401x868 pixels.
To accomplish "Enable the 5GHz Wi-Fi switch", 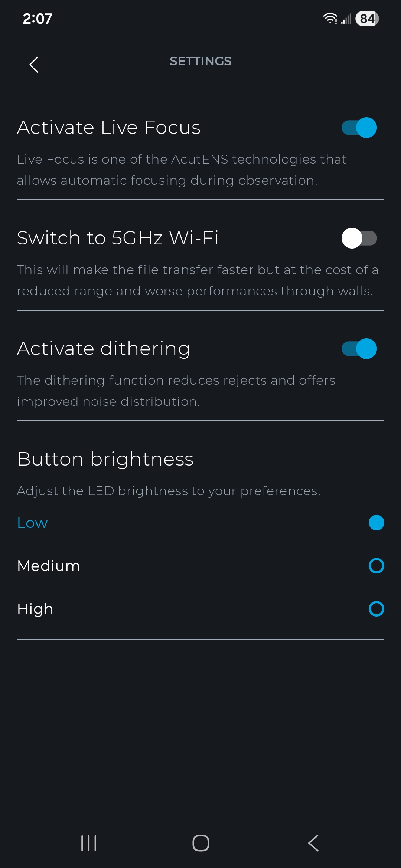I will (359, 238).
